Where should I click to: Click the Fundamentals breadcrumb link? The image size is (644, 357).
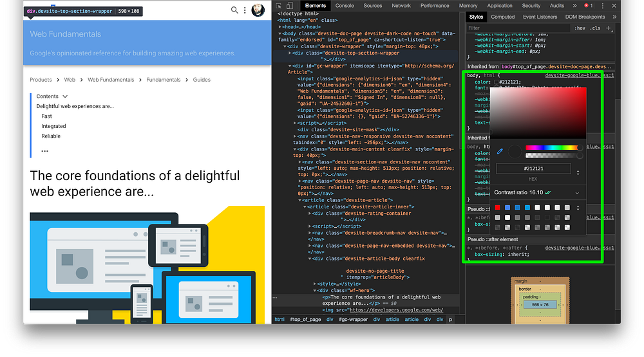(163, 80)
